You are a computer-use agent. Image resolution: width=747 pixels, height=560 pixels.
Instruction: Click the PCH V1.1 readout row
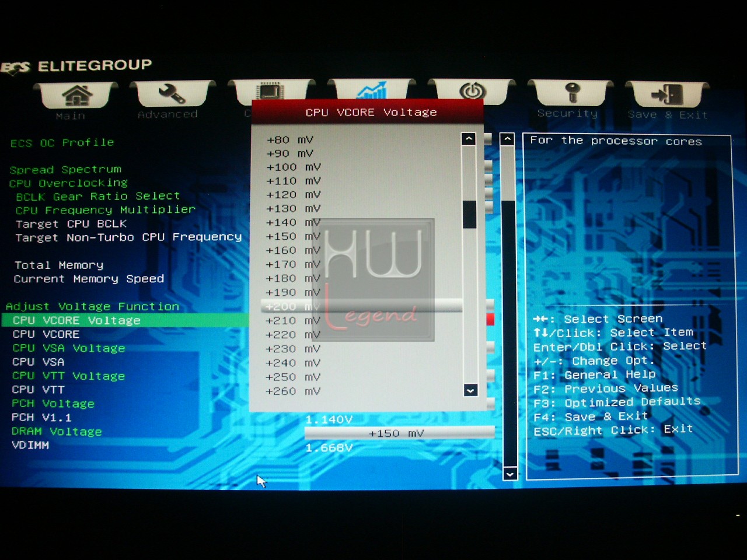pyautogui.click(x=41, y=418)
